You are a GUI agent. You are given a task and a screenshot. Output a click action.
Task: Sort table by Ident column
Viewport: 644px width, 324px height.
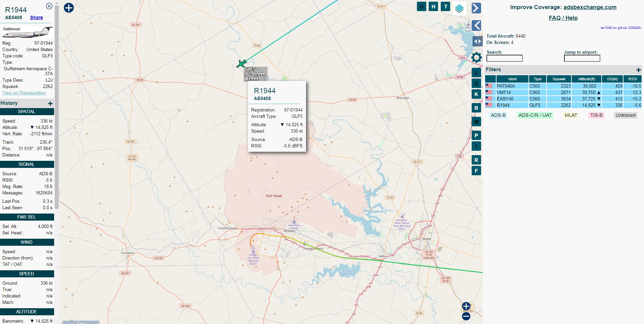pos(512,79)
